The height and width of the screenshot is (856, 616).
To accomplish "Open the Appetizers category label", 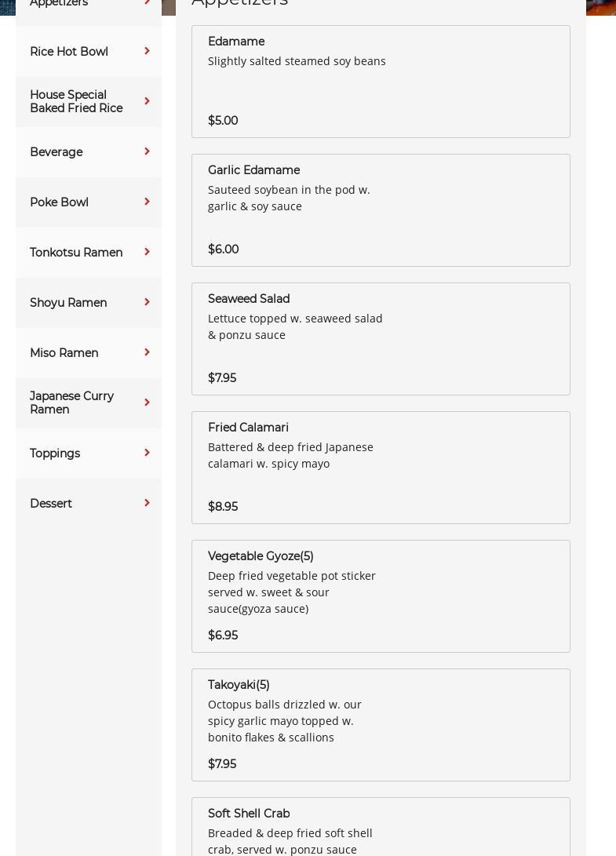I will click(59, 4).
